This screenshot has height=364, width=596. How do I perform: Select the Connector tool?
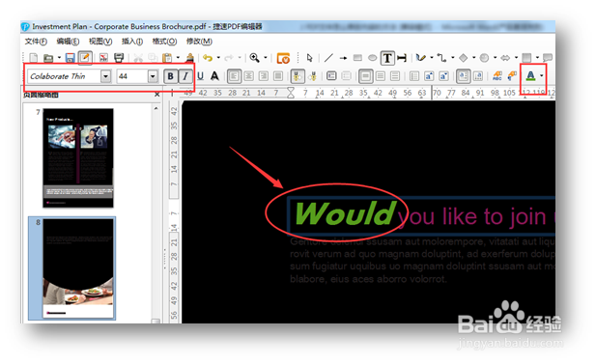click(x=441, y=58)
